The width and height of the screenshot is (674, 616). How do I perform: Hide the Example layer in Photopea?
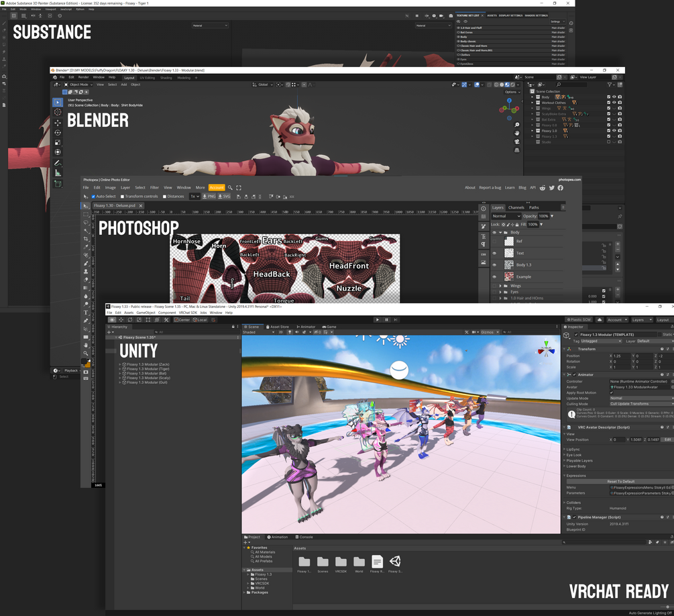(494, 277)
